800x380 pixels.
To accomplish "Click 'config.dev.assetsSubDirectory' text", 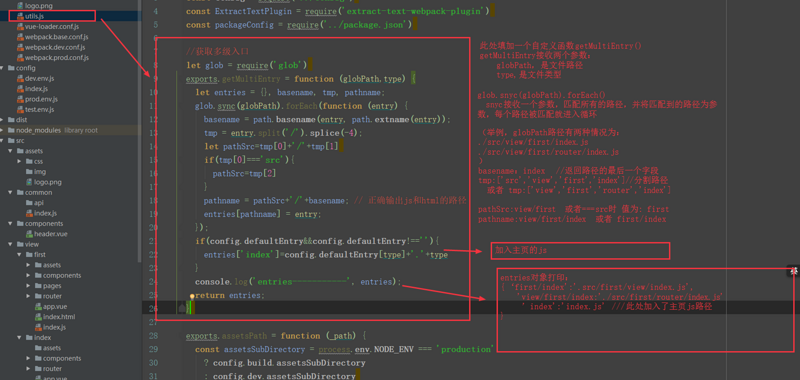I will point(284,376).
